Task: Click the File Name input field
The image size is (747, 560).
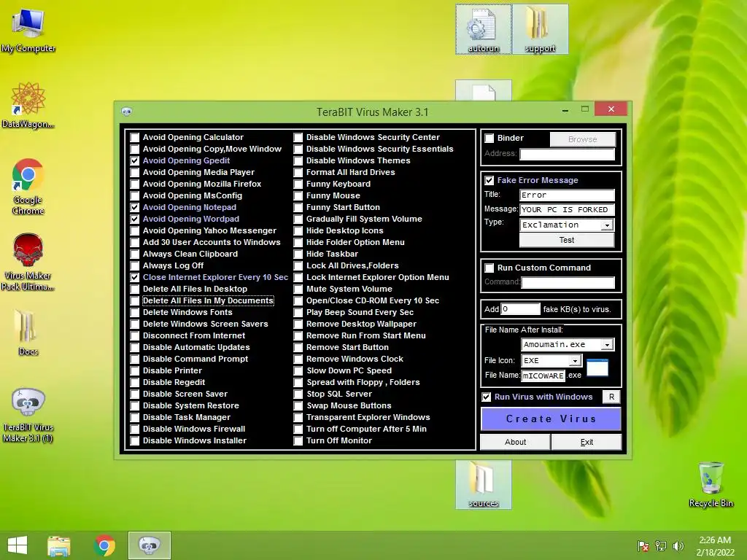Action: coord(543,376)
